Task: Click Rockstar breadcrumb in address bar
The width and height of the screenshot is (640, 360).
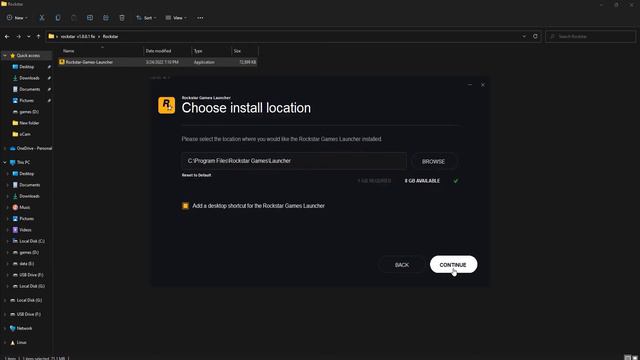Action: coord(110,36)
